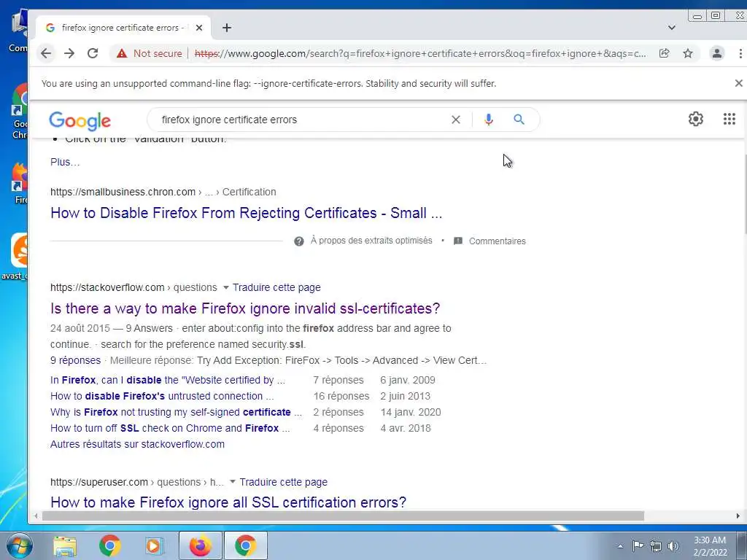Open the Chrome profile avatar button
The image size is (747, 560).
pos(716,53)
